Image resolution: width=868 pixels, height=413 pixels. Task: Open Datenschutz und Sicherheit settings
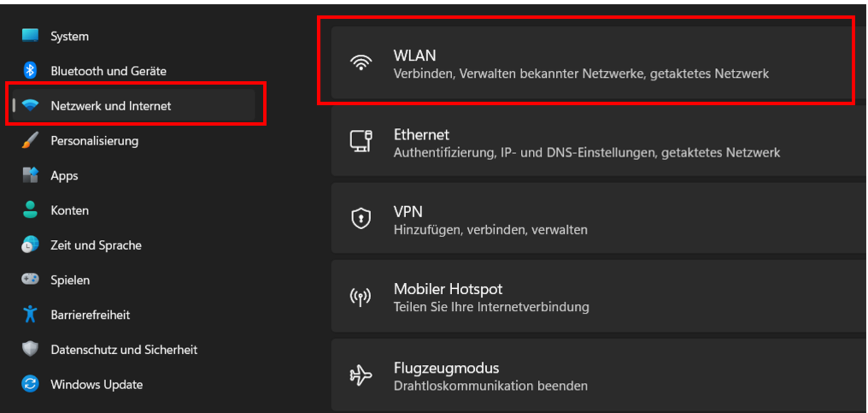[x=124, y=350]
